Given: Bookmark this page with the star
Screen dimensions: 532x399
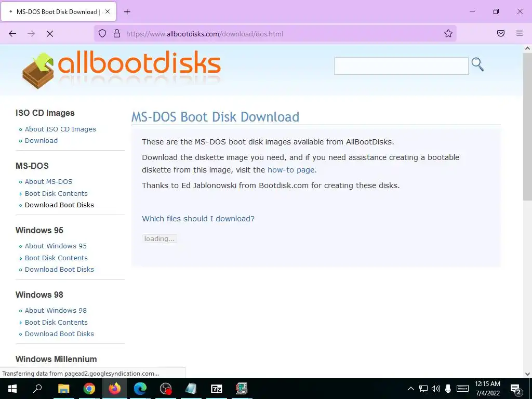Looking at the screenshot, I should (x=448, y=33).
